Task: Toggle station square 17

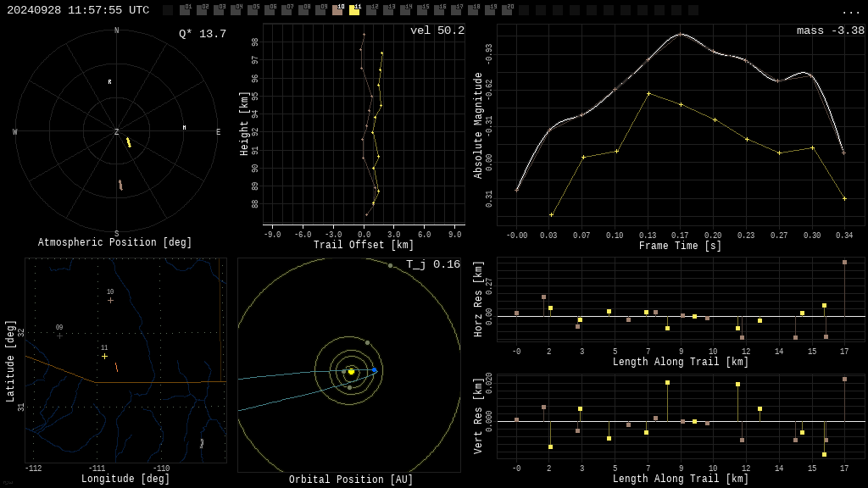Action: click(455, 10)
